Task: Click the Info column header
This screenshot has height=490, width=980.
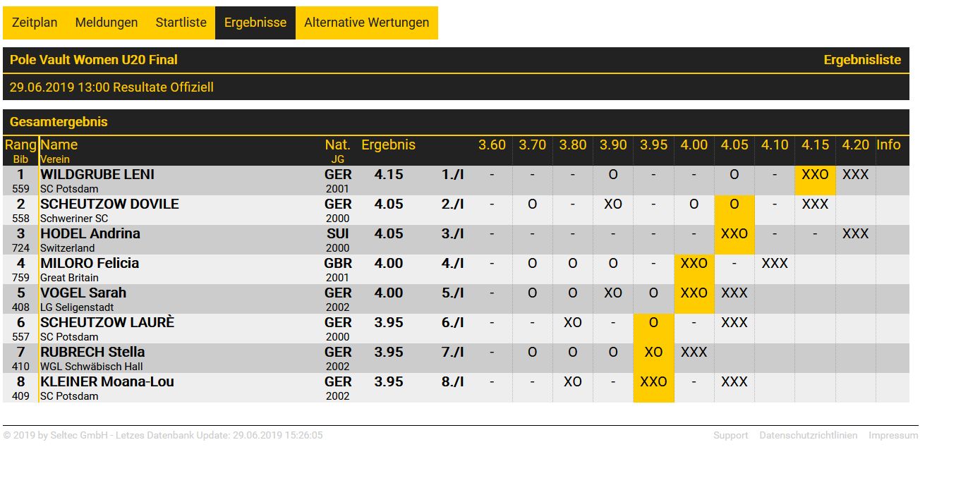Action: (888, 145)
